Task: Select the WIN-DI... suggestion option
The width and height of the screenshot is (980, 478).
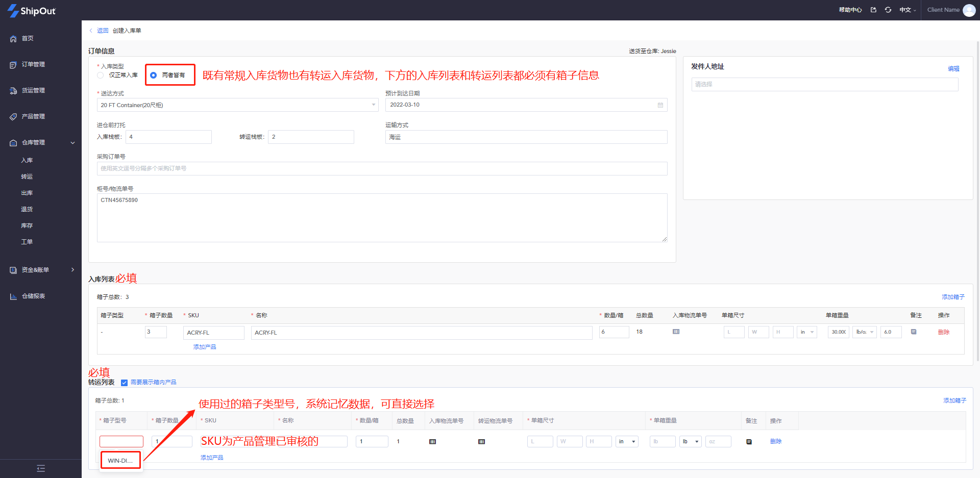Action: [120, 461]
